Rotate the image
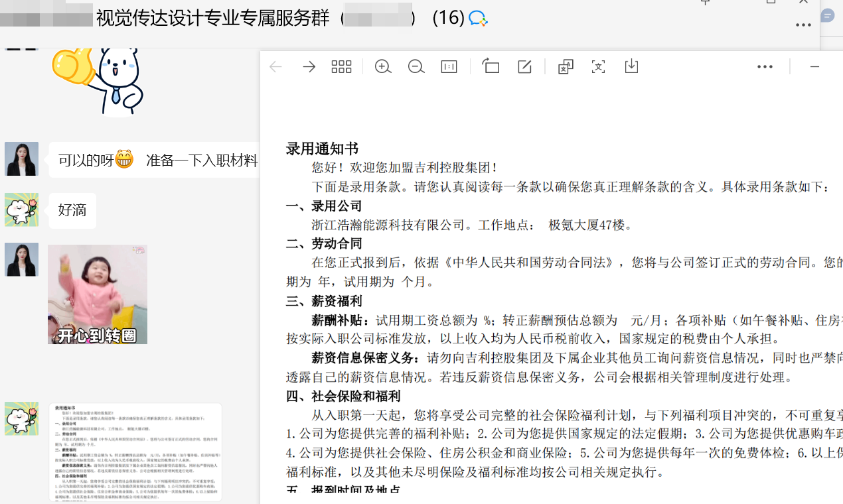The width and height of the screenshot is (843, 504). [491, 66]
